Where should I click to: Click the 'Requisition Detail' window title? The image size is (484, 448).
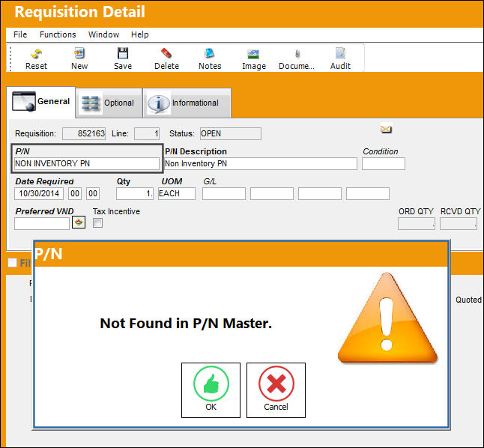[x=80, y=12]
